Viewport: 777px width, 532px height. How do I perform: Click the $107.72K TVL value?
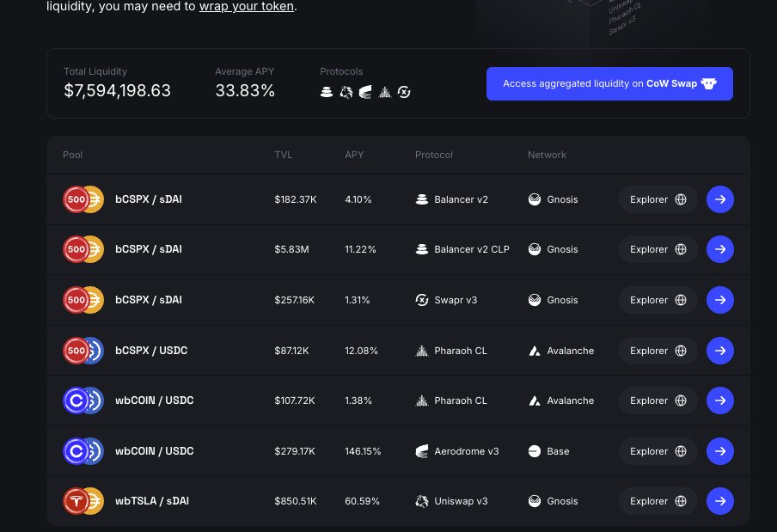294,401
